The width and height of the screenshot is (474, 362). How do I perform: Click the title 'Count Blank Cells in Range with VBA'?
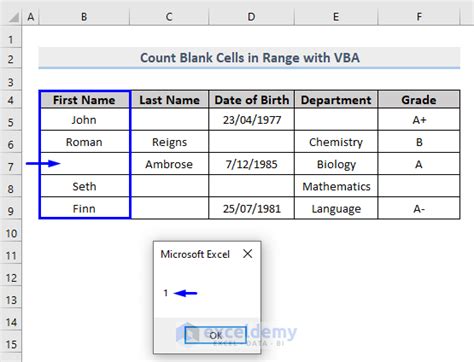click(x=250, y=58)
